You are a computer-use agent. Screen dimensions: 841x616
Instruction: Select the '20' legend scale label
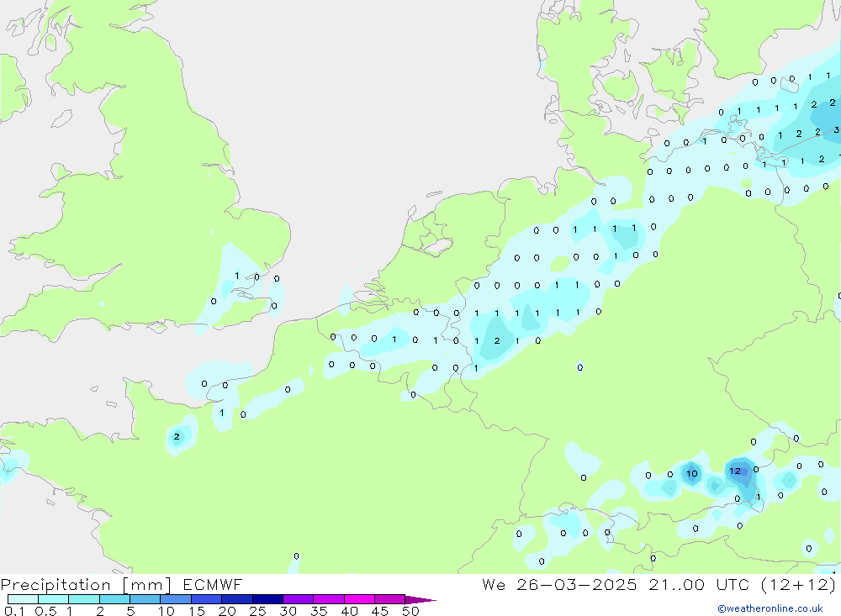pyautogui.click(x=227, y=611)
